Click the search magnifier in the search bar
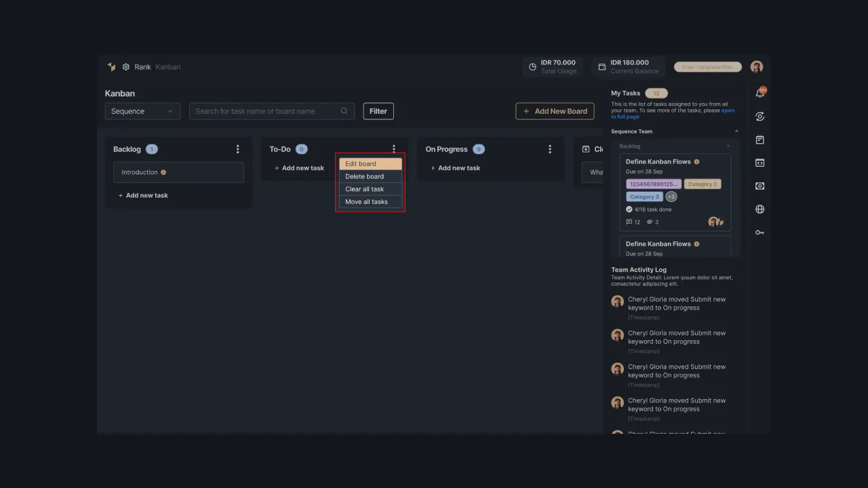 (x=344, y=110)
